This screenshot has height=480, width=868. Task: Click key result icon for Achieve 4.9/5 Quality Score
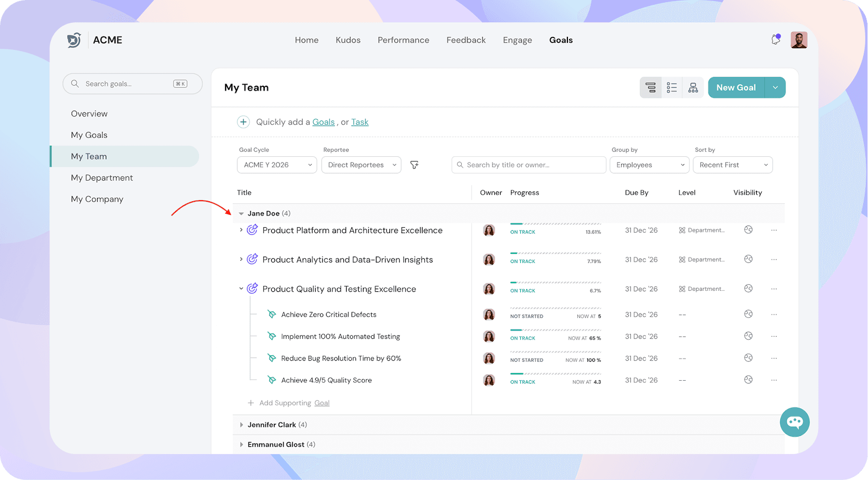point(272,380)
